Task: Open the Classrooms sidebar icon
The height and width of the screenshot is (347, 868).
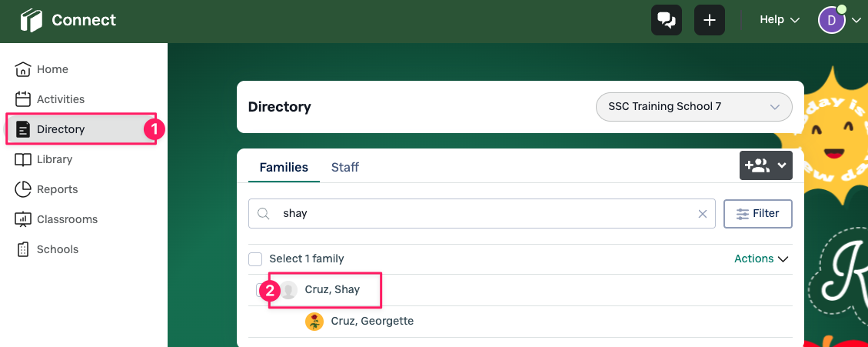Action: click(x=23, y=219)
